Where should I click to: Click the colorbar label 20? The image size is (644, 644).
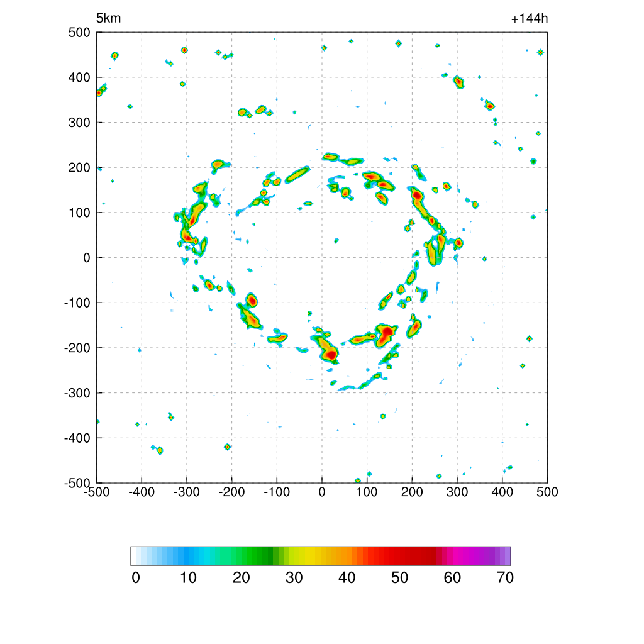[x=241, y=578]
